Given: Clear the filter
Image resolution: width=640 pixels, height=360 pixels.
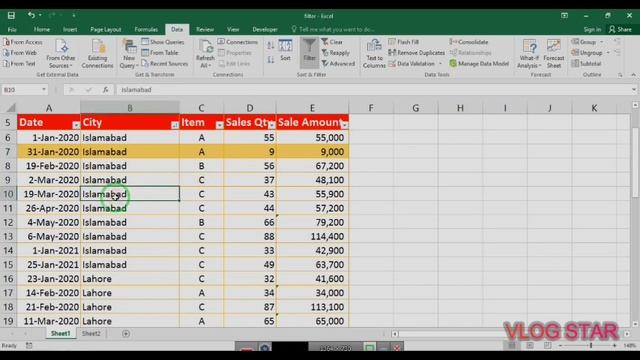Looking at the screenshot, I should 332,42.
